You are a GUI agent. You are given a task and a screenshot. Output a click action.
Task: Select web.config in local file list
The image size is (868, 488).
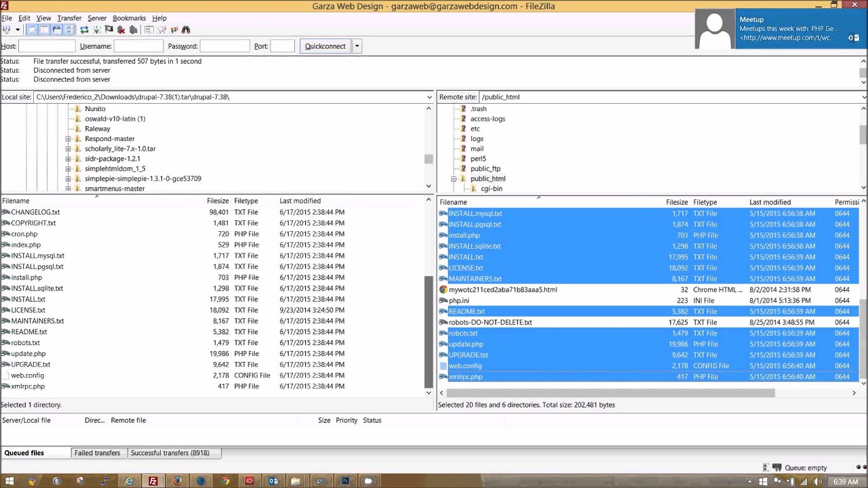click(27, 375)
